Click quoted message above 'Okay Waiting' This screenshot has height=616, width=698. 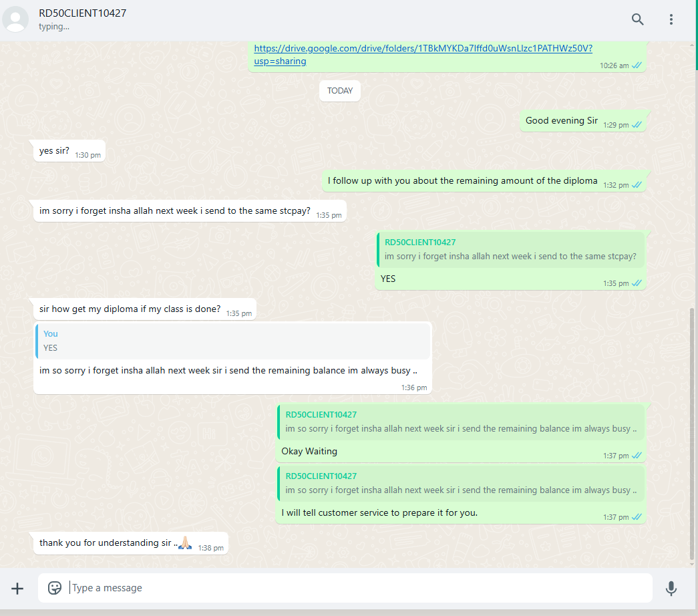[x=461, y=422]
